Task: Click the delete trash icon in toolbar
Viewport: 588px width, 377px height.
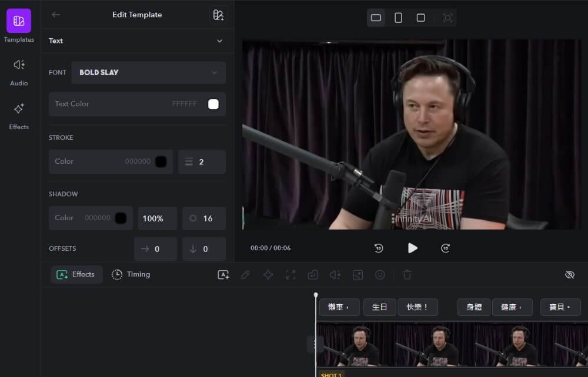Action: (x=407, y=275)
